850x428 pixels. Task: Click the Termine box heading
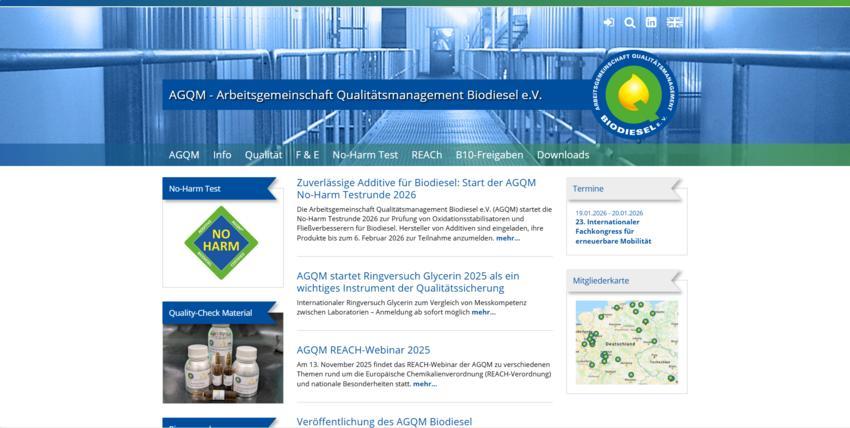(588, 189)
